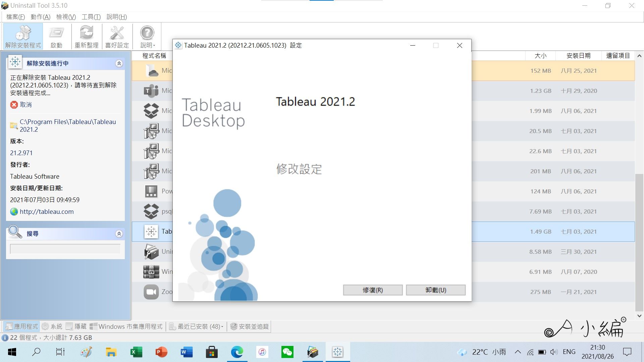
Task: Open 喜好設定 preferences tools icon
Action: coord(117,36)
